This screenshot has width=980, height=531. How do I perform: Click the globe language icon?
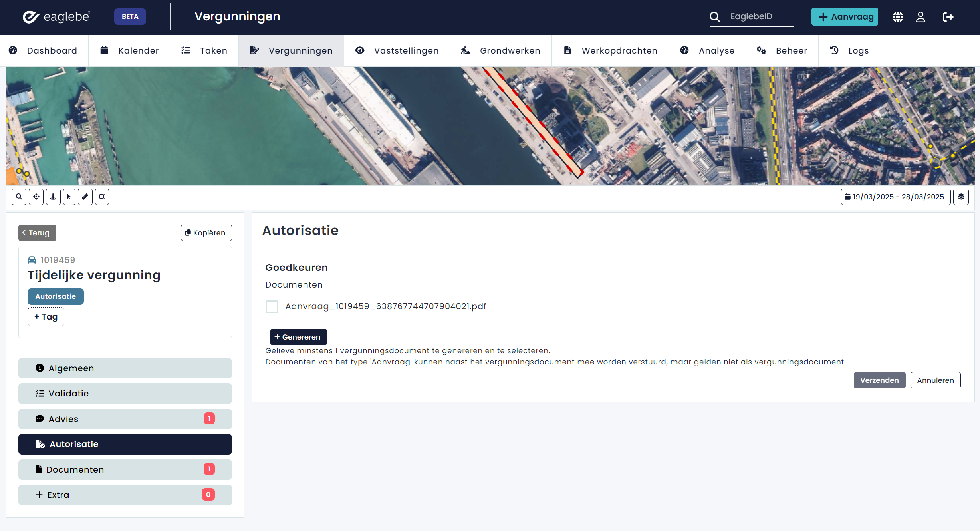[898, 17]
